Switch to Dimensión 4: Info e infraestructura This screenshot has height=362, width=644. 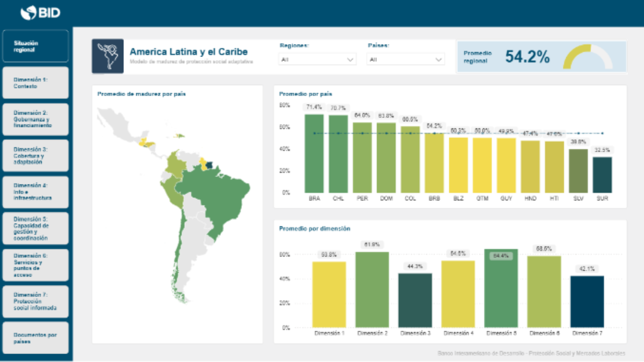pyautogui.click(x=35, y=192)
